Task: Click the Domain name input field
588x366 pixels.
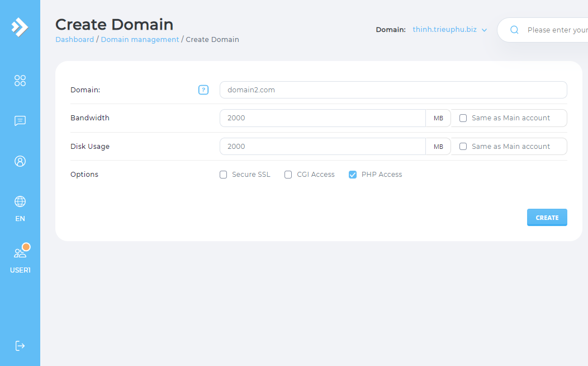Action: click(393, 90)
